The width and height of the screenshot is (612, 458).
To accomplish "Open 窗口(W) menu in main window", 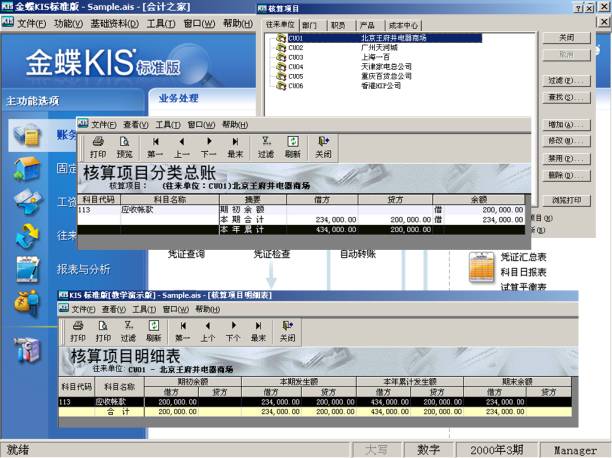I will point(199,24).
